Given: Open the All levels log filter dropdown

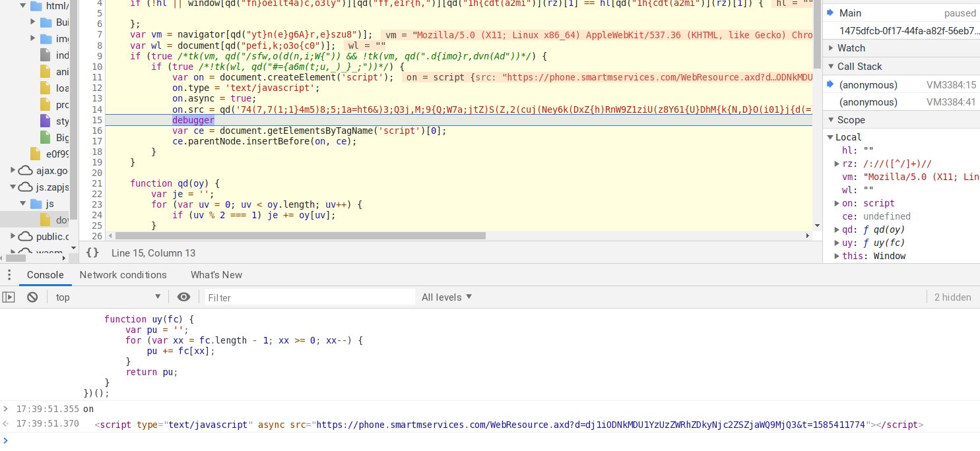Looking at the screenshot, I should pyautogui.click(x=447, y=297).
